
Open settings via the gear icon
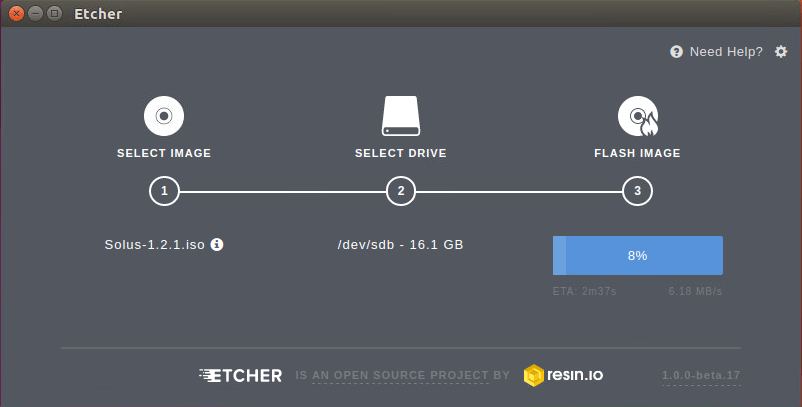781,51
